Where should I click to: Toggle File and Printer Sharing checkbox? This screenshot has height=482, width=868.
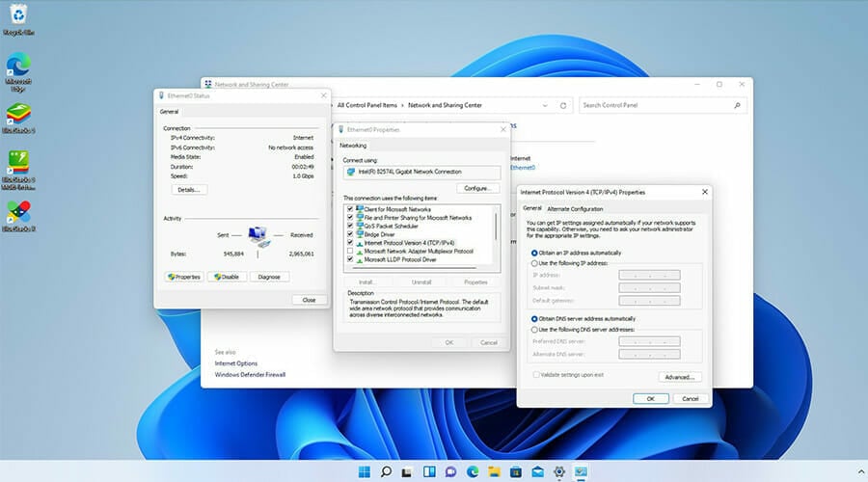coord(350,218)
